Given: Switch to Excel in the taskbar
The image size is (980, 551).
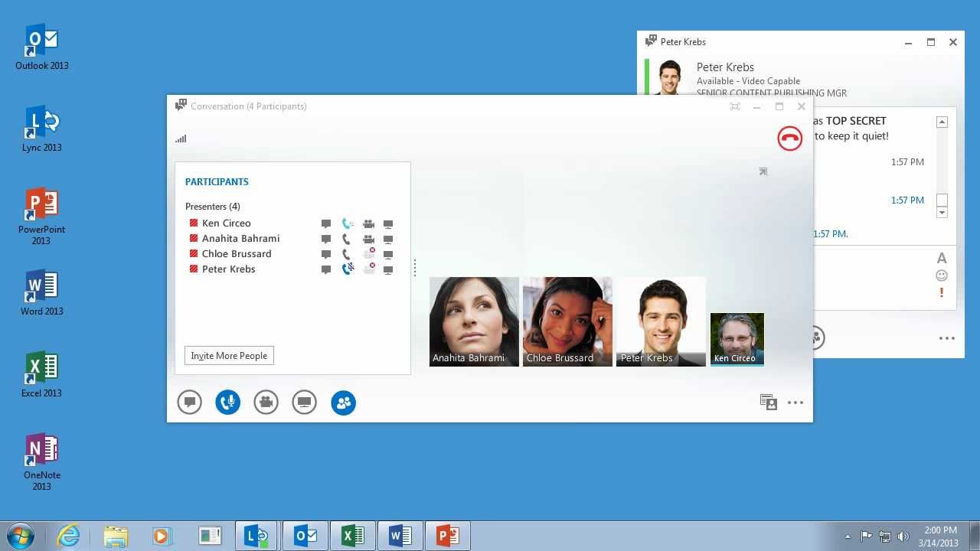Looking at the screenshot, I should [352, 536].
